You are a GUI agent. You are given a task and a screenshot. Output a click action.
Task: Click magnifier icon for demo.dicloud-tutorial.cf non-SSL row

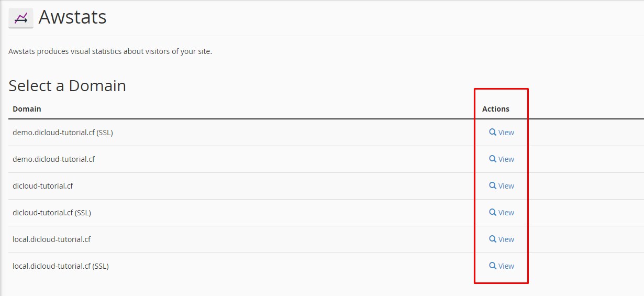493,159
